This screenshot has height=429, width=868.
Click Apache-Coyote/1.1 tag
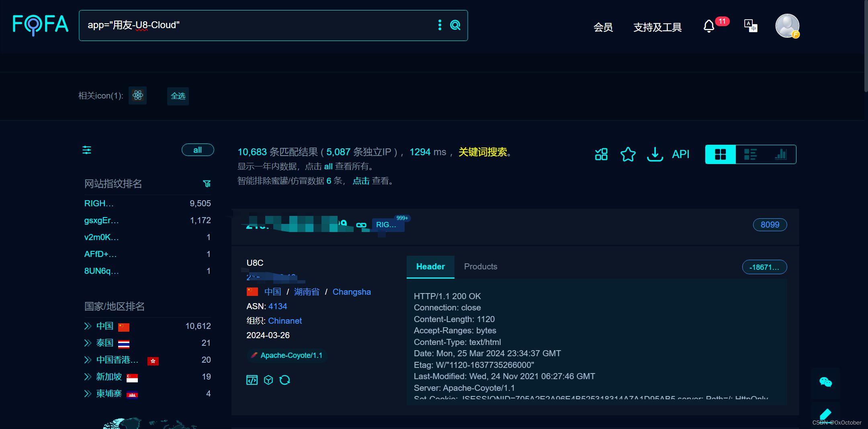click(287, 355)
